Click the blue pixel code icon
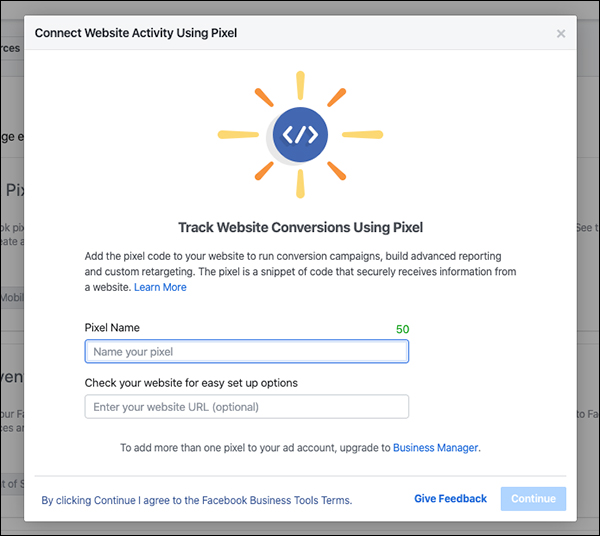 [300, 135]
